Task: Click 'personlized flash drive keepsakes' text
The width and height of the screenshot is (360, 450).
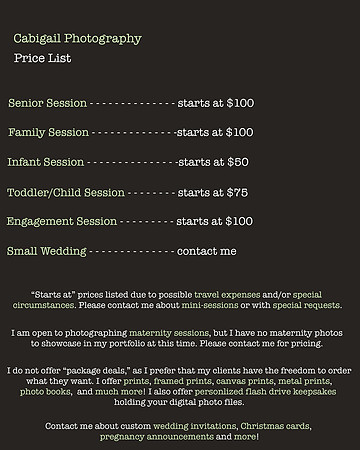Action: [265, 392]
